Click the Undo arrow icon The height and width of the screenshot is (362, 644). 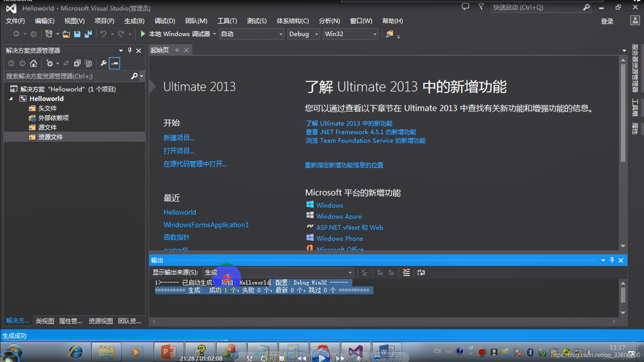(x=103, y=34)
